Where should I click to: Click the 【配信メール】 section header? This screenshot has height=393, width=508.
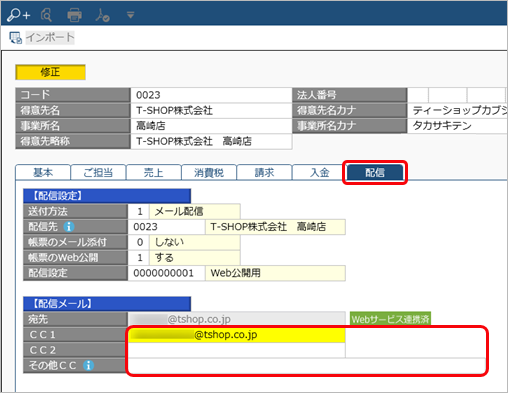107,304
